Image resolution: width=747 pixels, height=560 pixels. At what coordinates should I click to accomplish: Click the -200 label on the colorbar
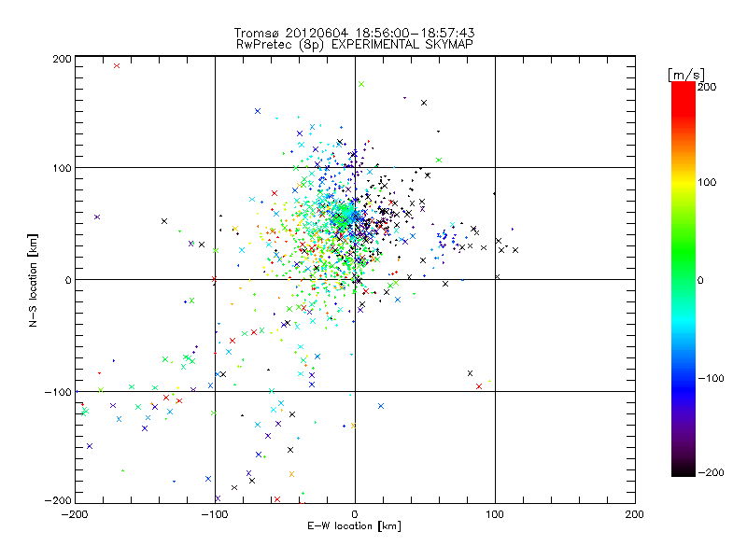pyautogui.click(x=711, y=473)
